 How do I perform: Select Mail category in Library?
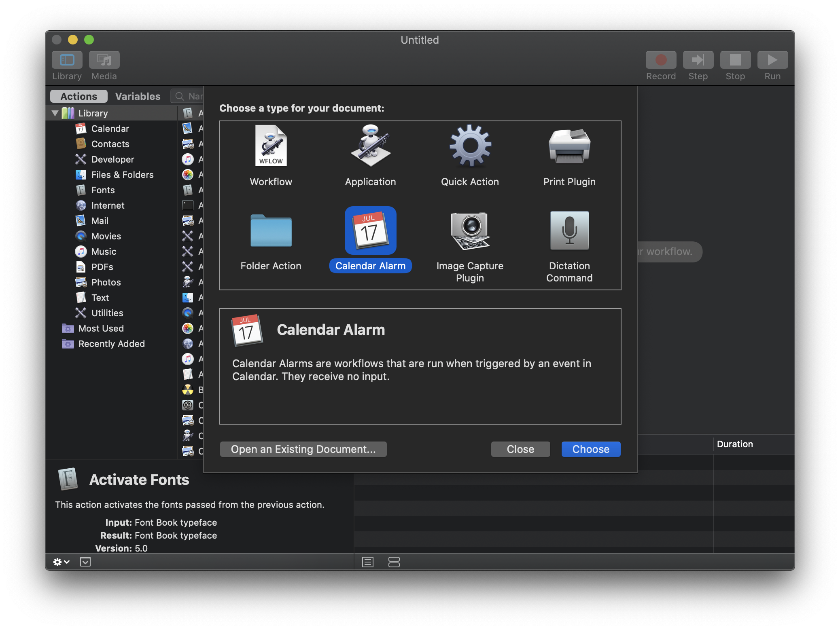click(111, 221)
